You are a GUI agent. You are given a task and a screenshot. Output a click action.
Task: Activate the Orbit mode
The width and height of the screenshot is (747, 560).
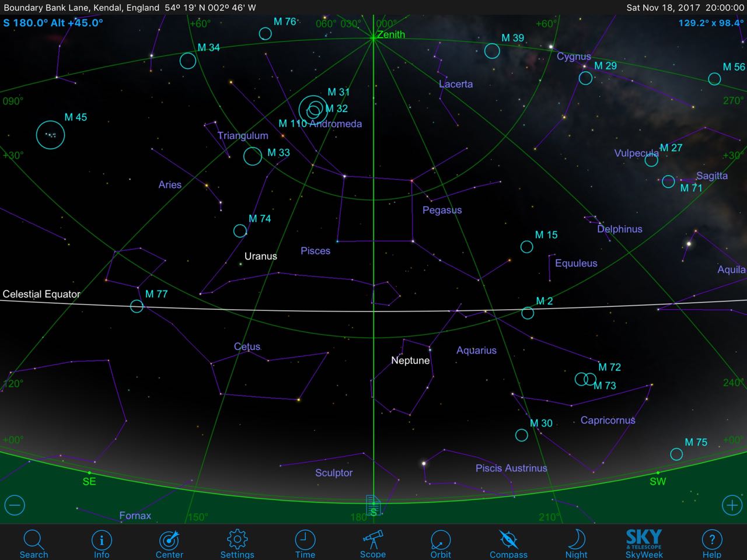point(441,542)
